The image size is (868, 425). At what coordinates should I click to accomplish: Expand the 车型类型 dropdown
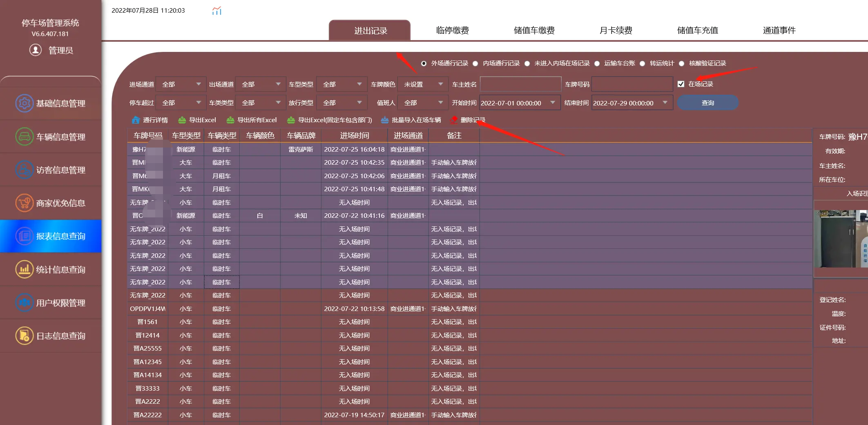tap(342, 84)
